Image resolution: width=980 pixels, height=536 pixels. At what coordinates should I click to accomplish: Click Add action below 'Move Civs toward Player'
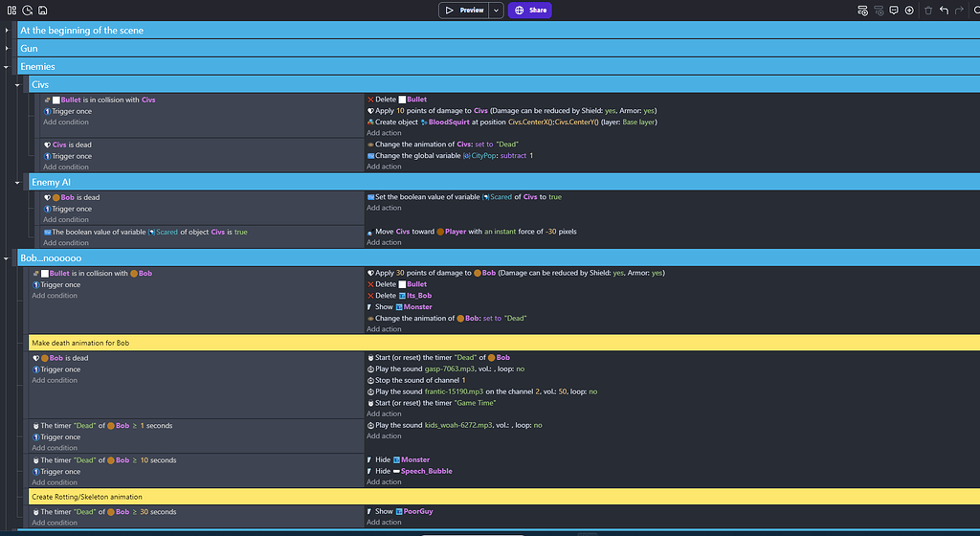pyautogui.click(x=384, y=242)
